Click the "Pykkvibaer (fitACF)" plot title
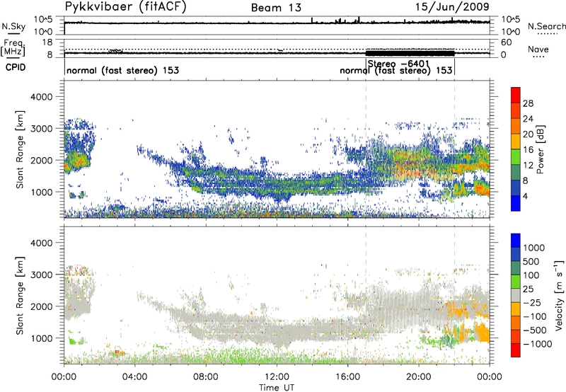This screenshot has width=566, height=392. point(125,7)
